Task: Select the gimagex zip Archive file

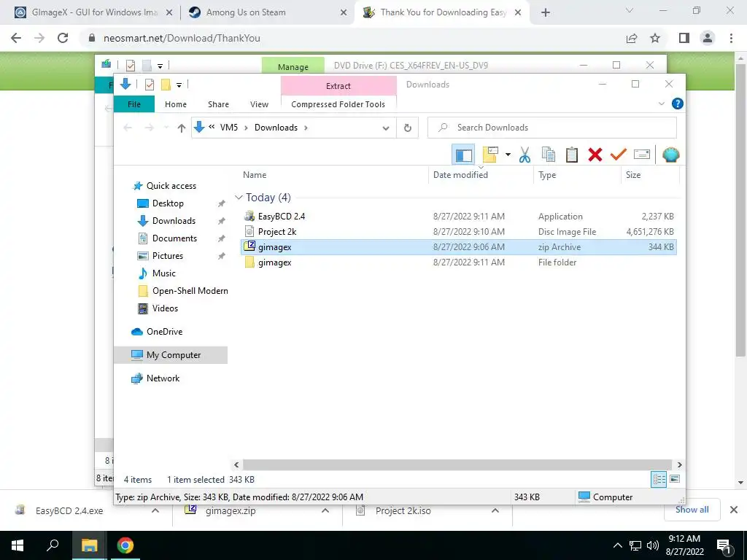Action: coord(459,246)
